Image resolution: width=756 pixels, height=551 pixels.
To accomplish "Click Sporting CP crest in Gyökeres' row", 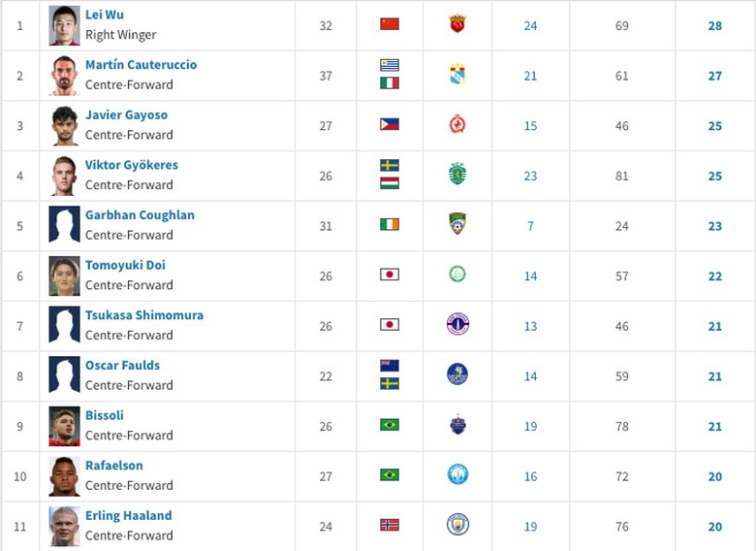I will point(457,175).
